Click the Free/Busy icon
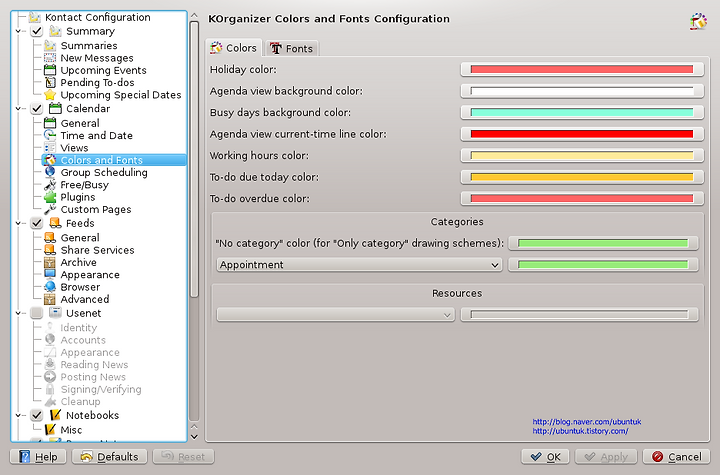Viewport: 720px width, 475px height. pyautogui.click(x=50, y=185)
